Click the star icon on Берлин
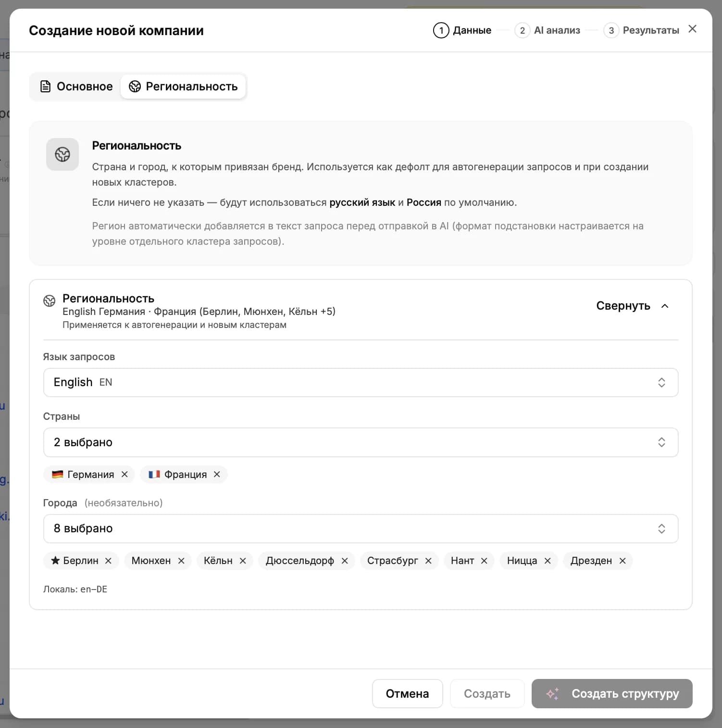The height and width of the screenshot is (728, 722). [x=55, y=560]
